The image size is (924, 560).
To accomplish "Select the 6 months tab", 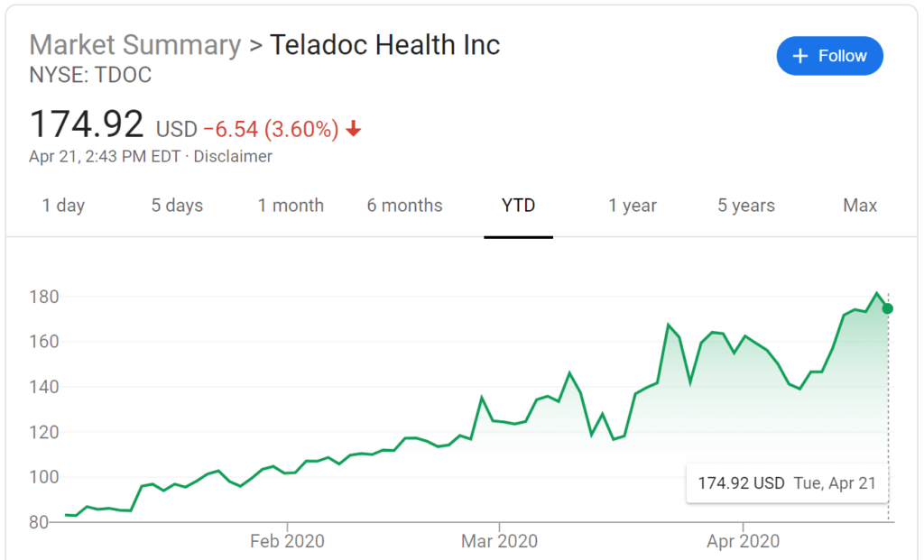I will click(x=404, y=206).
